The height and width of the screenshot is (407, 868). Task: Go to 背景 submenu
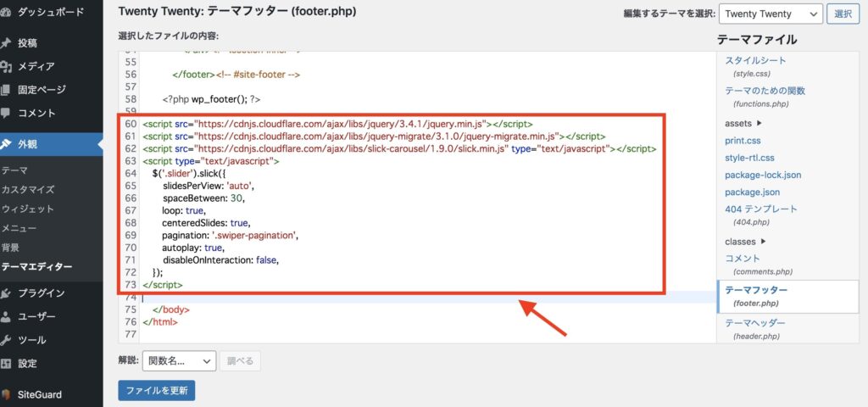click(x=10, y=248)
